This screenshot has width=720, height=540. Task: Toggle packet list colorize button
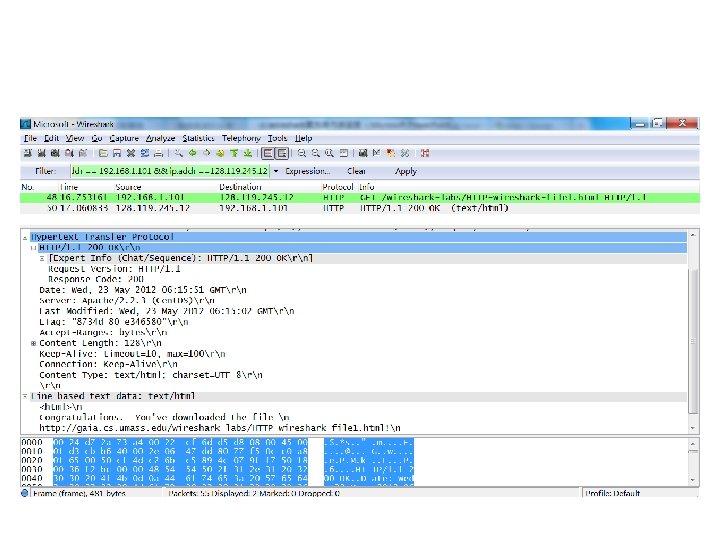tap(268, 153)
